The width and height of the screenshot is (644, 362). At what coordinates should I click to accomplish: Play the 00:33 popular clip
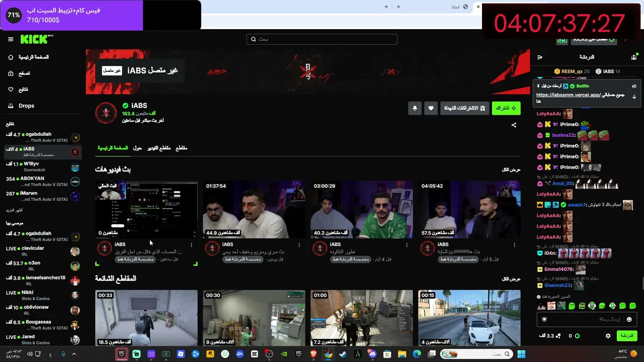pos(146,318)
